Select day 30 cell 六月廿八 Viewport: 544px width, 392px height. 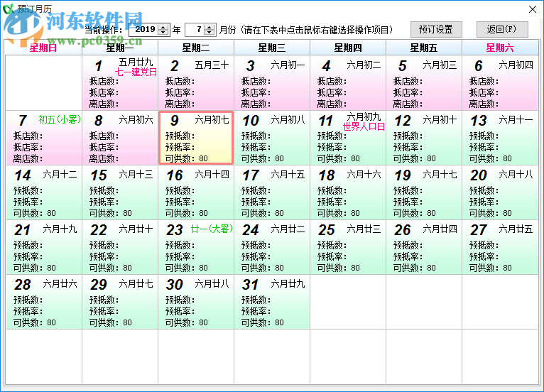[x=196, y=302]
